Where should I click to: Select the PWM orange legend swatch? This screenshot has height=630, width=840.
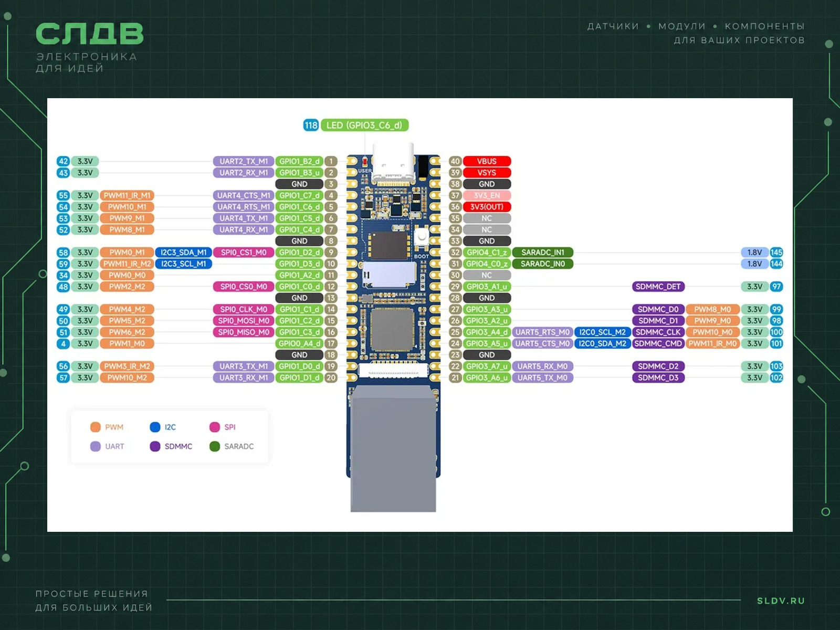click(95, 427)
